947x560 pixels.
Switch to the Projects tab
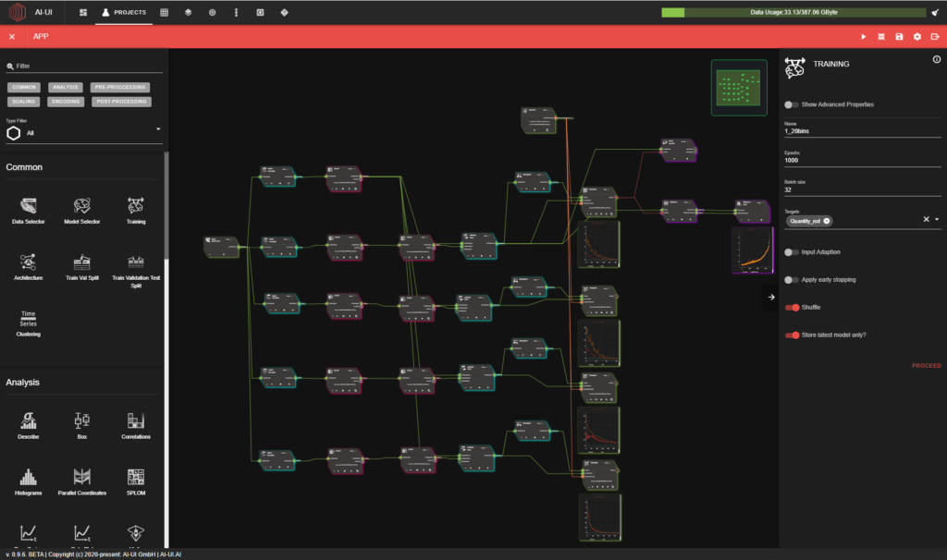coord(124,12)
